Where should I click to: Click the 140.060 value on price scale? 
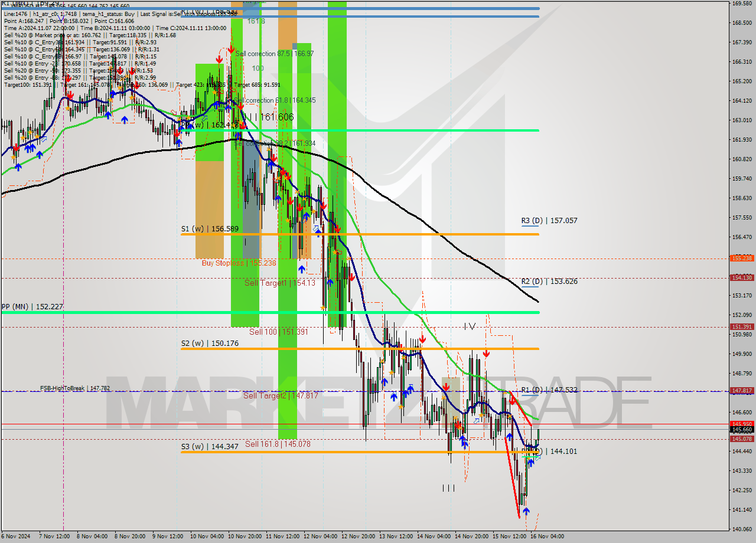pos(742,529)
